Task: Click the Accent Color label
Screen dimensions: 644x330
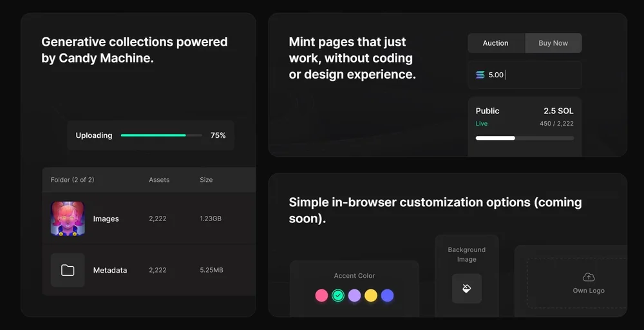Action: (354, 276)
